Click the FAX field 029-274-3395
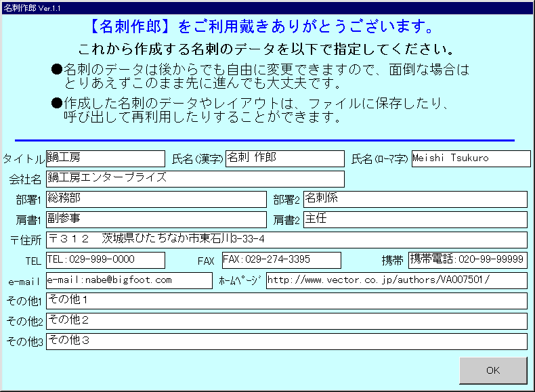The height and width of the screenshot is (392, 535). point(282,260)
